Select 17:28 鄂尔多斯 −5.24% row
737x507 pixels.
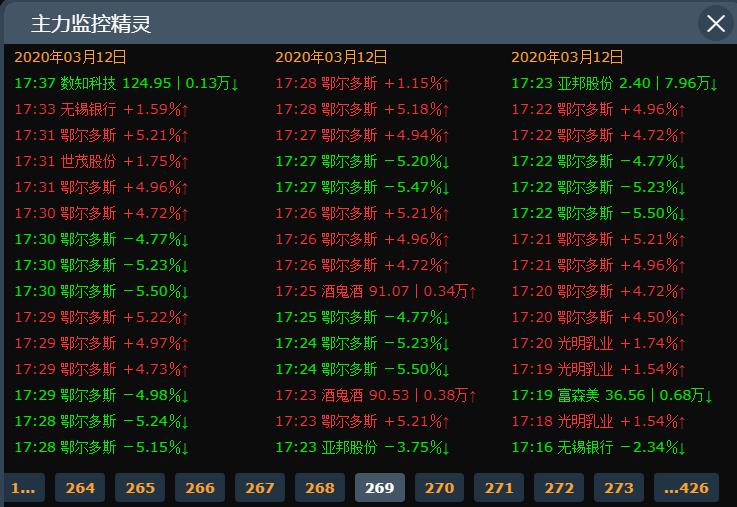pos(102,421)
